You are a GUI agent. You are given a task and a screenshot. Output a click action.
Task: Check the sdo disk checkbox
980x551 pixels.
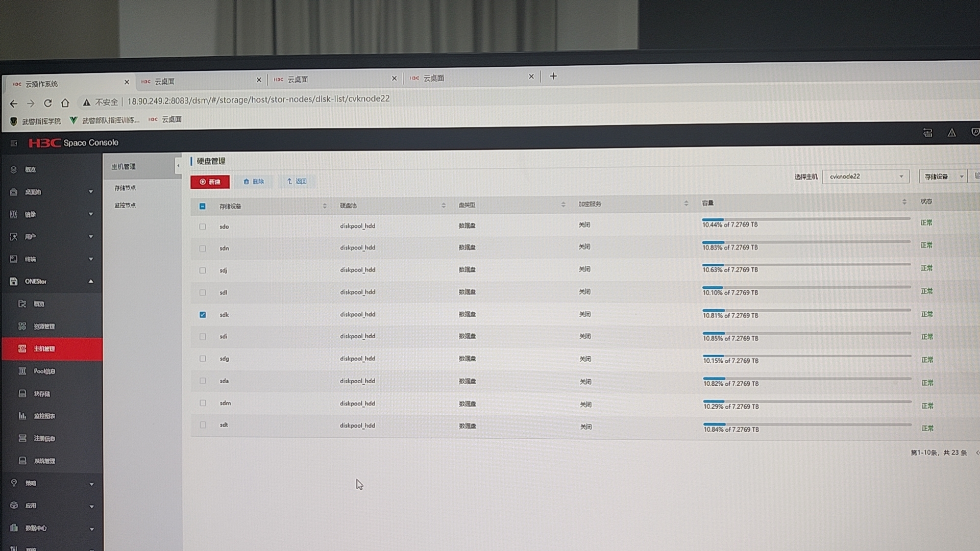(203, 227)
